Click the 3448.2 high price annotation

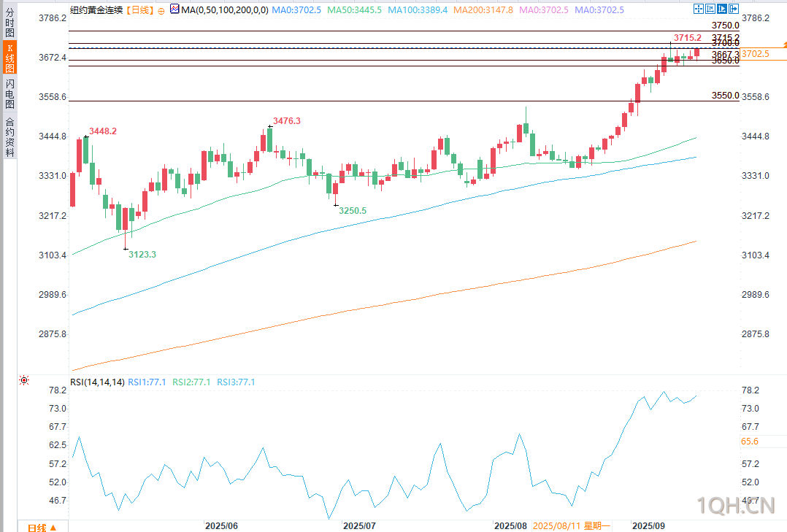[x=103, y=131]
